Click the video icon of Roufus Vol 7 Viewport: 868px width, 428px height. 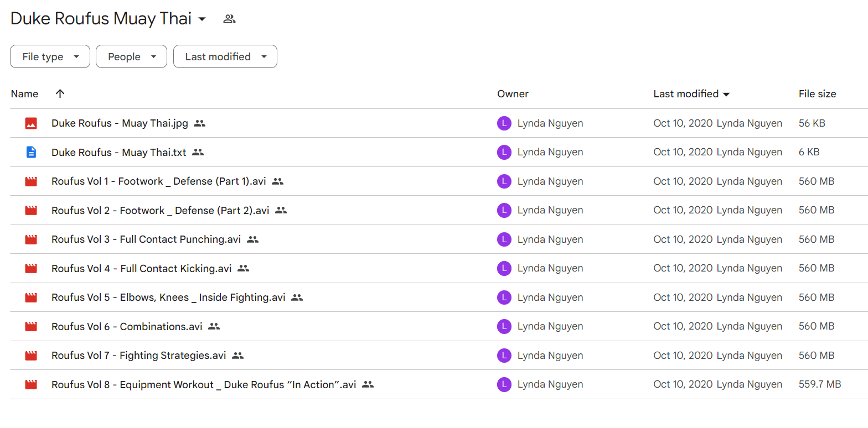(x=31, y=356)
